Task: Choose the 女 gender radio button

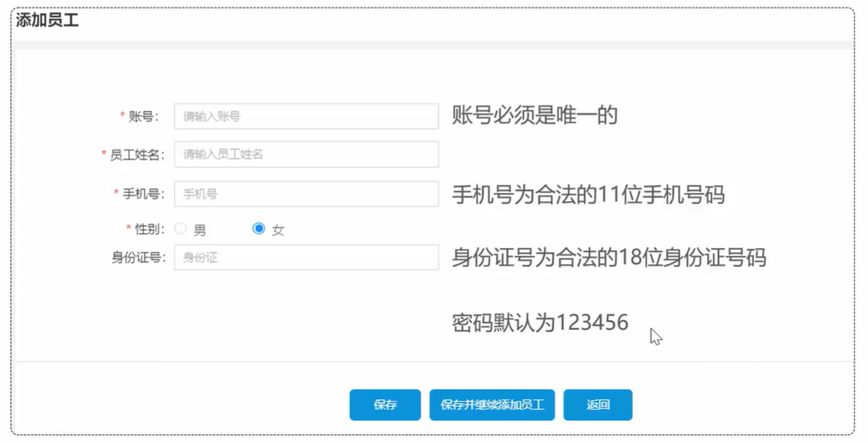Action: point(258,229)
